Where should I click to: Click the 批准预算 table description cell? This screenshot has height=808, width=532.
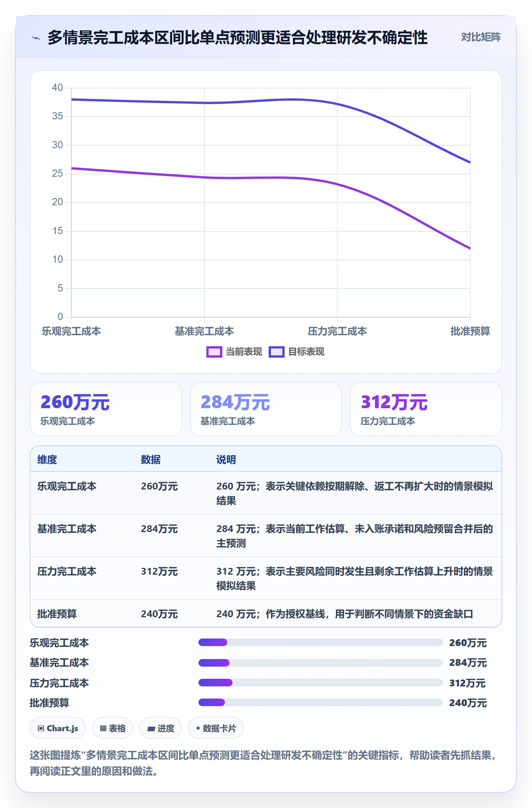click(x=345, y=614)
